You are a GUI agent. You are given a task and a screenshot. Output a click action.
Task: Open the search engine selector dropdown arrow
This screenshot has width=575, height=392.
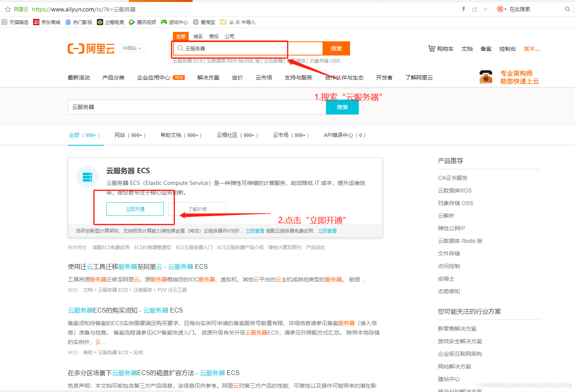click(505, 9)
